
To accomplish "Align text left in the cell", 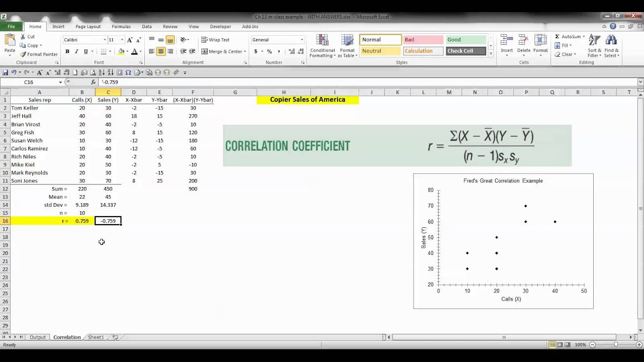I will pyautogui.click(x=151, y=51).
